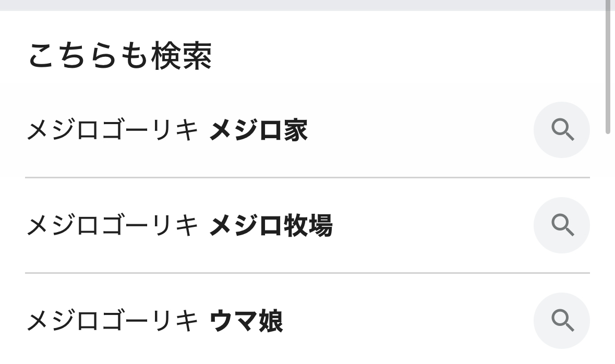Click the divider line under メジロ牧場 row
This screenshot has width=615, height=364.
307,273
